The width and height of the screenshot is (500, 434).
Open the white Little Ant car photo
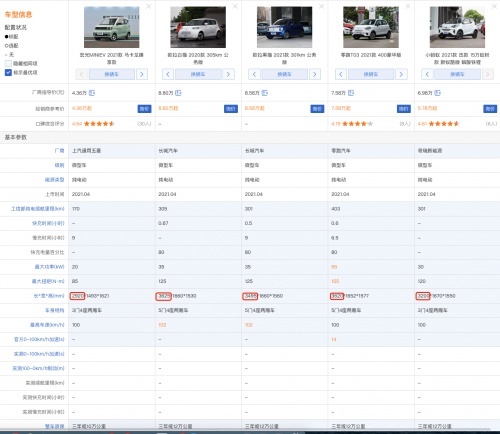(x=457, y=27)
